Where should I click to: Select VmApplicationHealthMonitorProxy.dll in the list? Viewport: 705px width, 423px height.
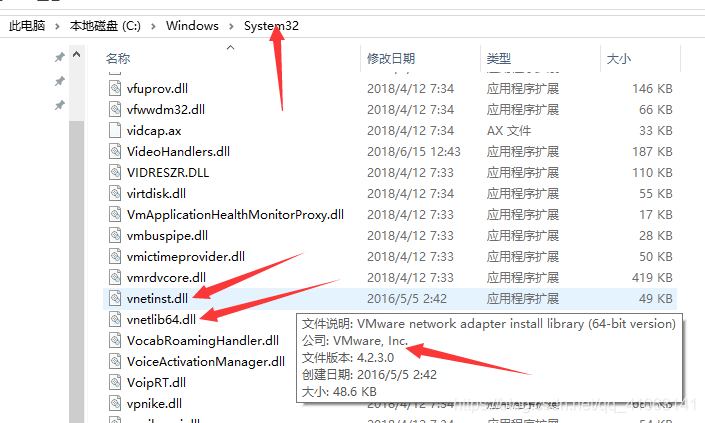point(235,214)
